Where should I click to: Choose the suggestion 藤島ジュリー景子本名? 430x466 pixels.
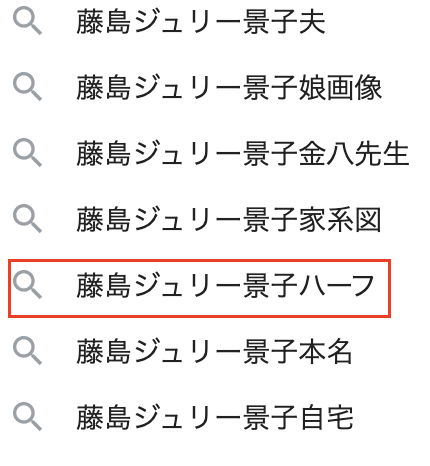[x=214, y=351]
